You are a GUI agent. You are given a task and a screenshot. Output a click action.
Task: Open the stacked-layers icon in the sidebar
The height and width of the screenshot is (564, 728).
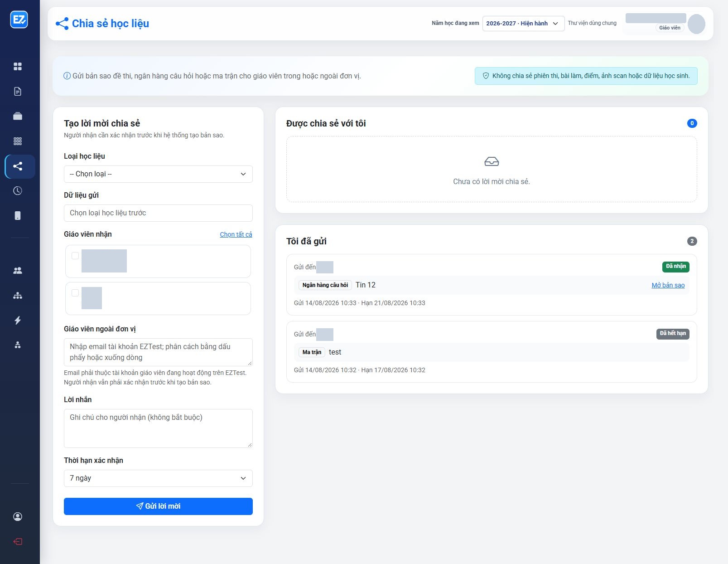pos(18,116)
